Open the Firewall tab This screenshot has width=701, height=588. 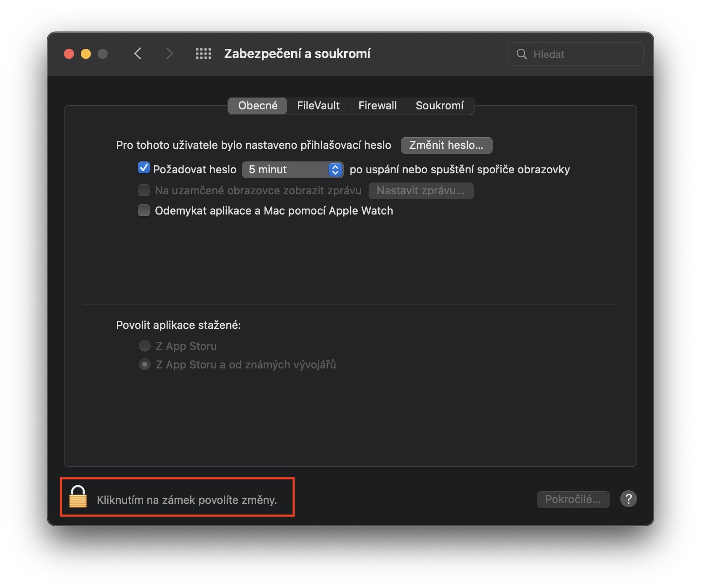tap(377, 106)
